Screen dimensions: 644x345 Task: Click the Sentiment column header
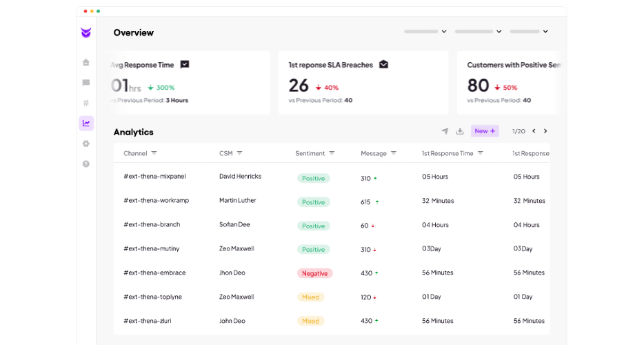[310, 153]
